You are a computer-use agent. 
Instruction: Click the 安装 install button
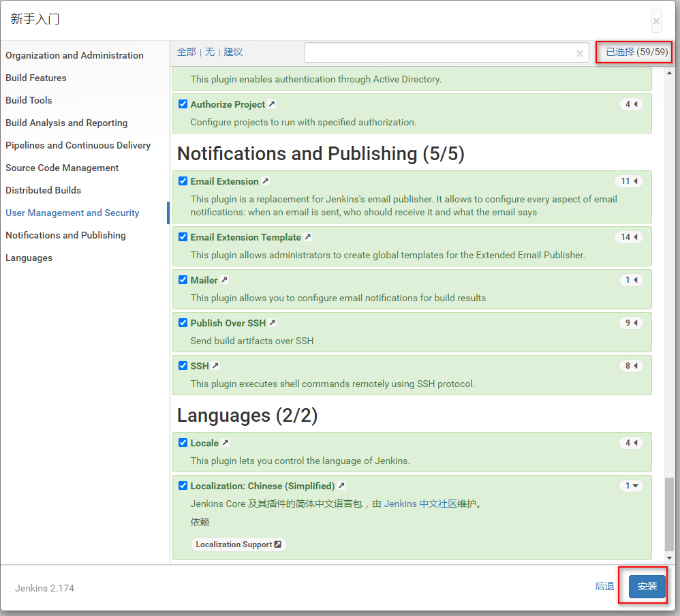[647, 587]
